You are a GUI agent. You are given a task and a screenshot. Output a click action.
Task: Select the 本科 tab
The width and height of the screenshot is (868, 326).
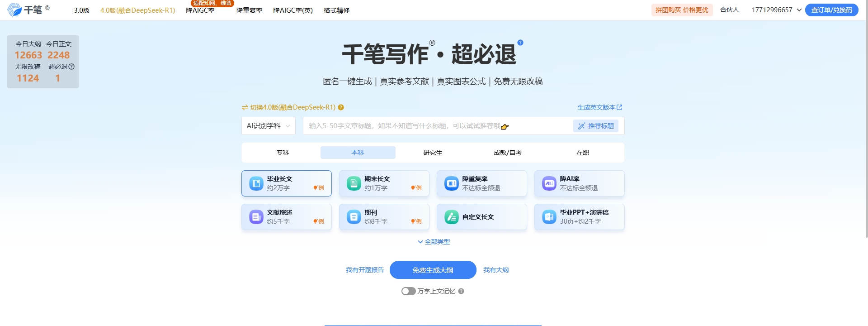click(x=358, y=153)
